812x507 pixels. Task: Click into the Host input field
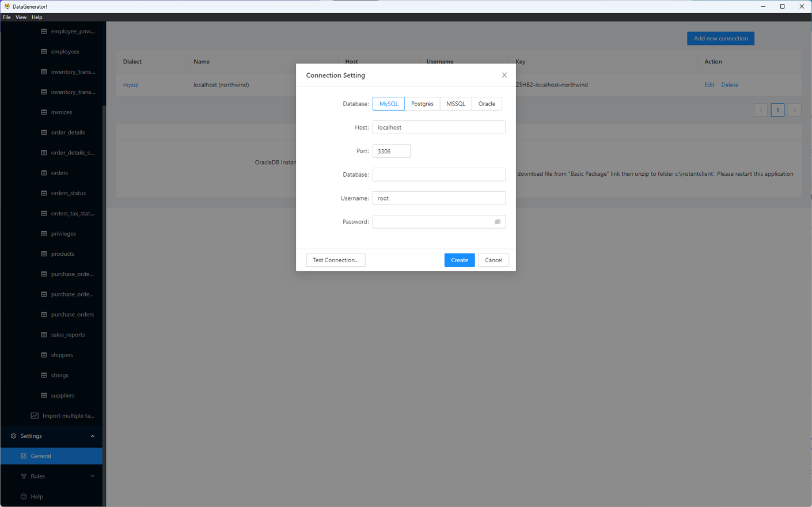439,127
